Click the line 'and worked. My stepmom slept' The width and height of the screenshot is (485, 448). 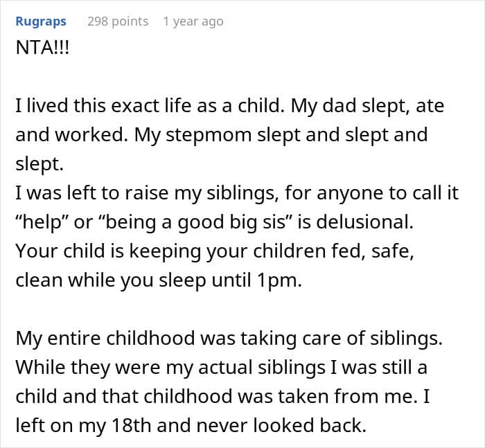tap(221, 134)
